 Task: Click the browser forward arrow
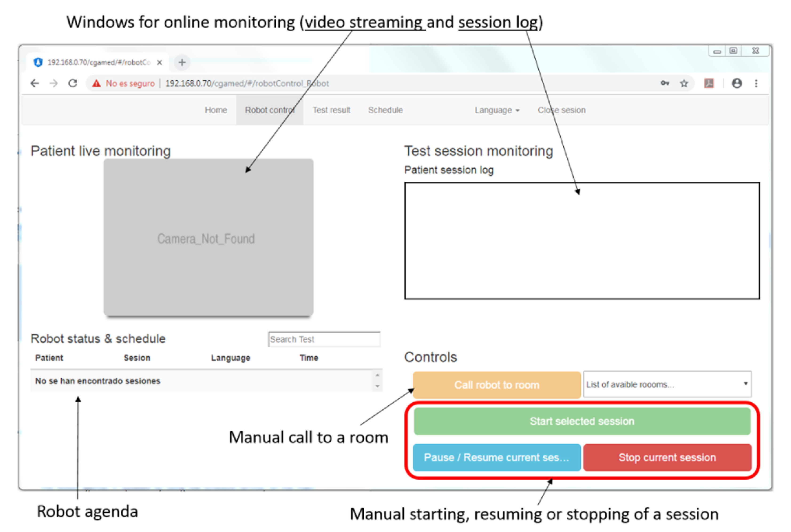54,84
